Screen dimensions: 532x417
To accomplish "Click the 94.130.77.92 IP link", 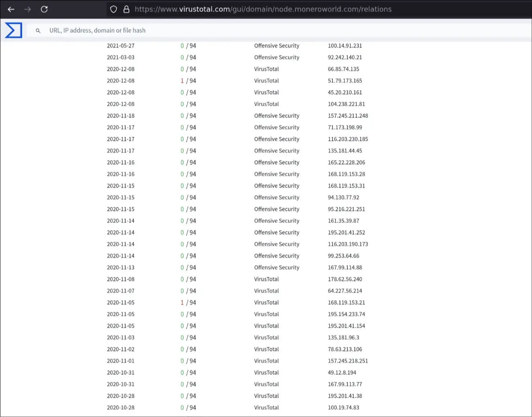I will (343, 197).
